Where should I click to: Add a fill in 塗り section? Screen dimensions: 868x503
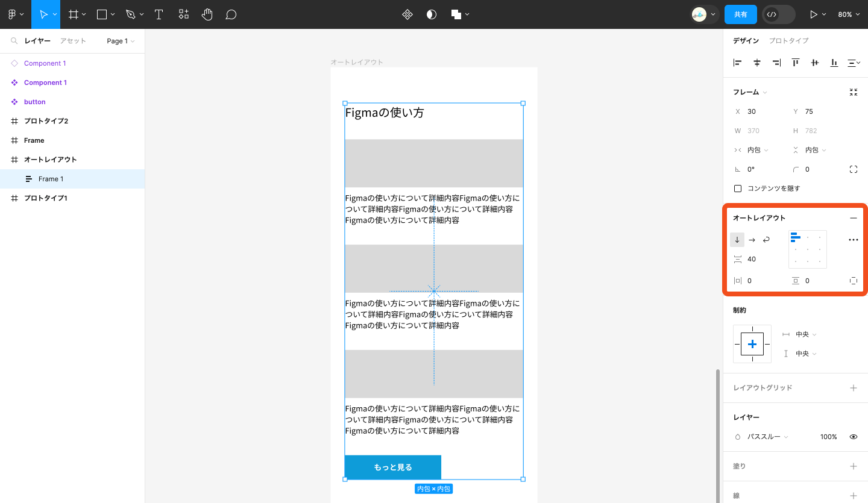click(854, 466)
